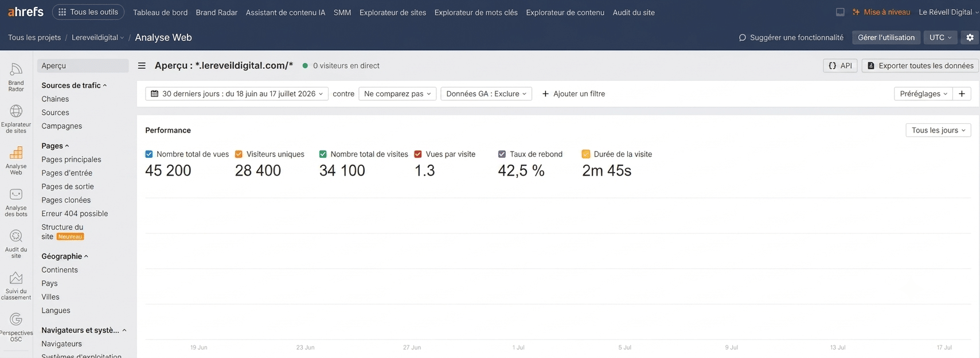Open Suivi du classement sidebar icon
Viewport: 980px width, 358px height.
coord(16,286)
